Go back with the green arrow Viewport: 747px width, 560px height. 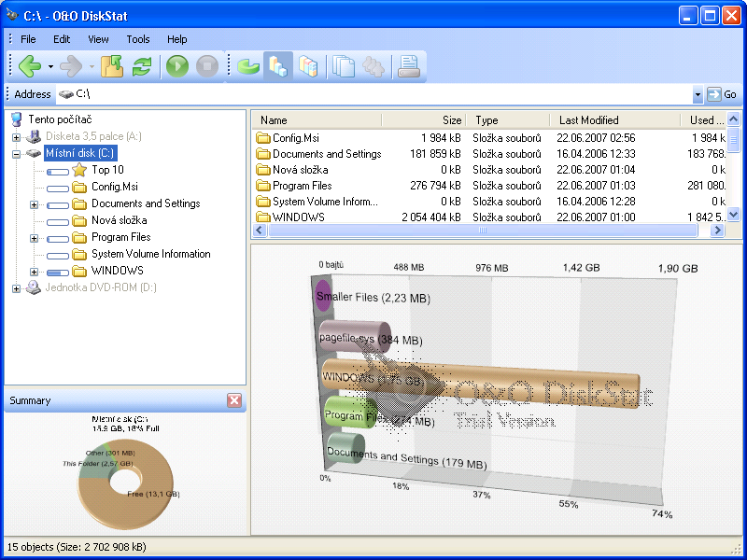pyautogui.click(x=30, y=66)
